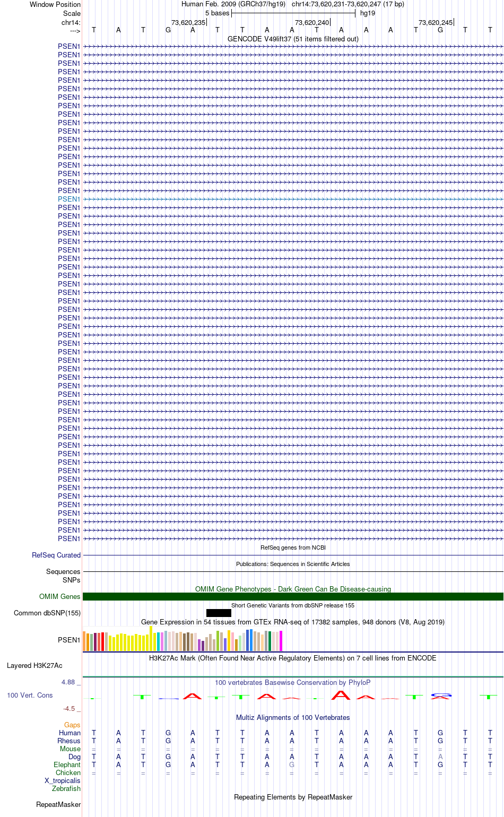Click the magenta bar in GTEx chart
The width and height of the screenshot is (504, 817).
pyautogui.click(x=281, y=641)
